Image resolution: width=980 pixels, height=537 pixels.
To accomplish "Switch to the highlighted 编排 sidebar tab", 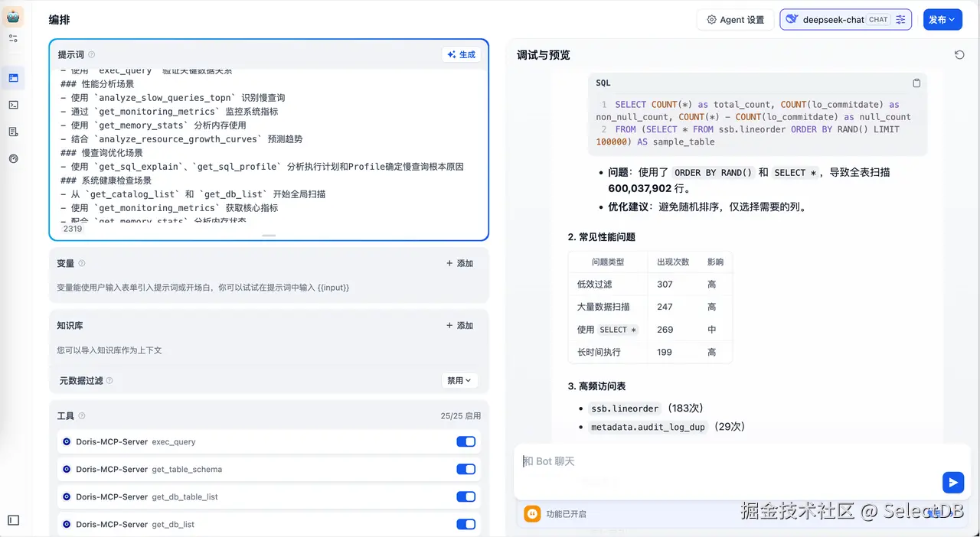I will [x=14, y=77].
